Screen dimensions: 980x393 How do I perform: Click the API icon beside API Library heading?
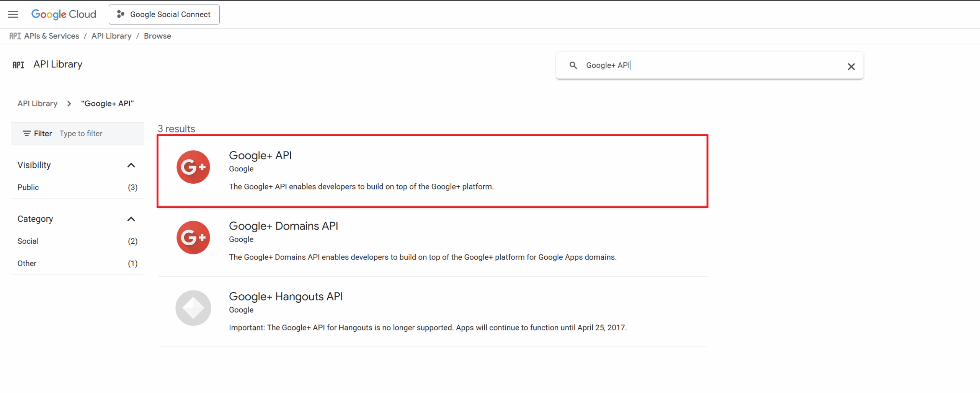(x=18, y=65)
